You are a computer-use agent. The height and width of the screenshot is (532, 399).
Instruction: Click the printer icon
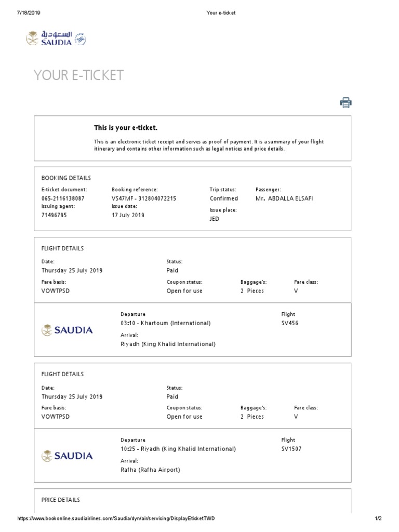point(346,102)
